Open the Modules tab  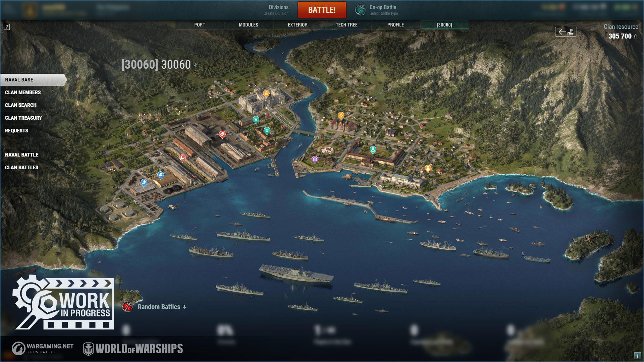[249, 25]
